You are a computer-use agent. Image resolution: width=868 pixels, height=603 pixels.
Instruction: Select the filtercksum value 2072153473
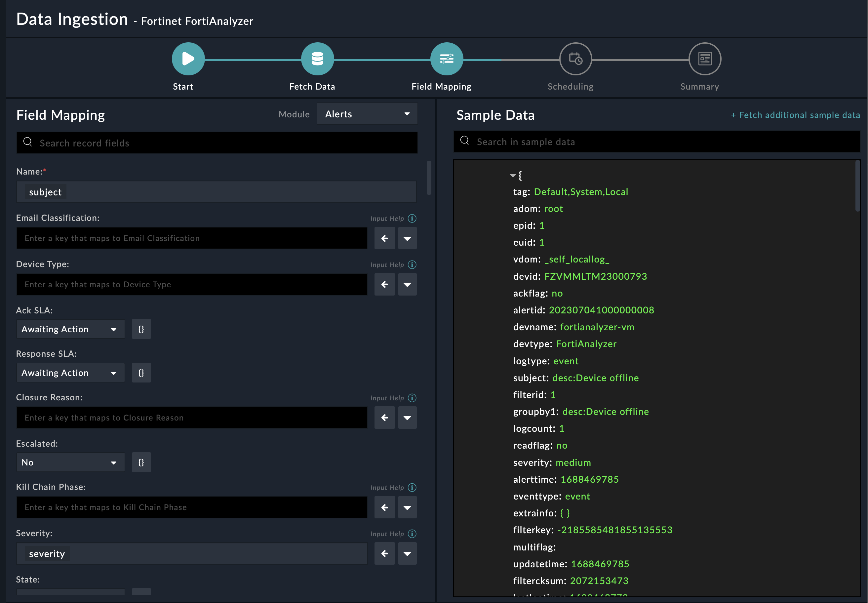point(599,581)
